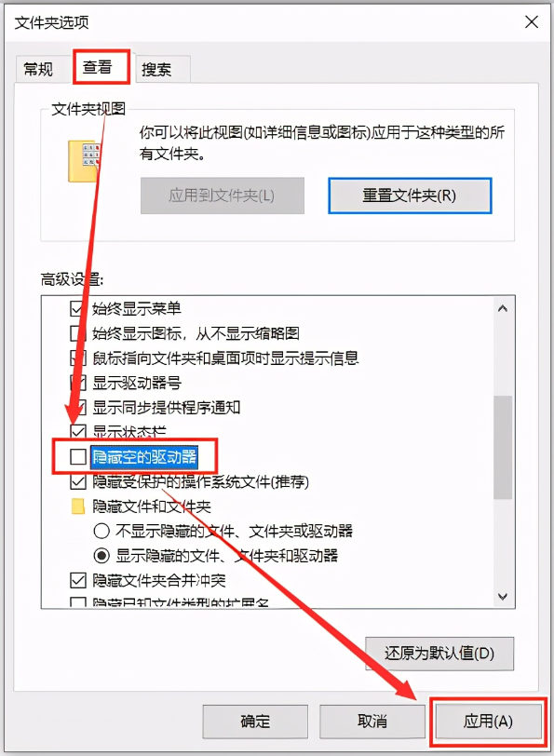Screen dimensions: 554x756
Task: Click the 应用(A) button
Action: pos(488,722)
